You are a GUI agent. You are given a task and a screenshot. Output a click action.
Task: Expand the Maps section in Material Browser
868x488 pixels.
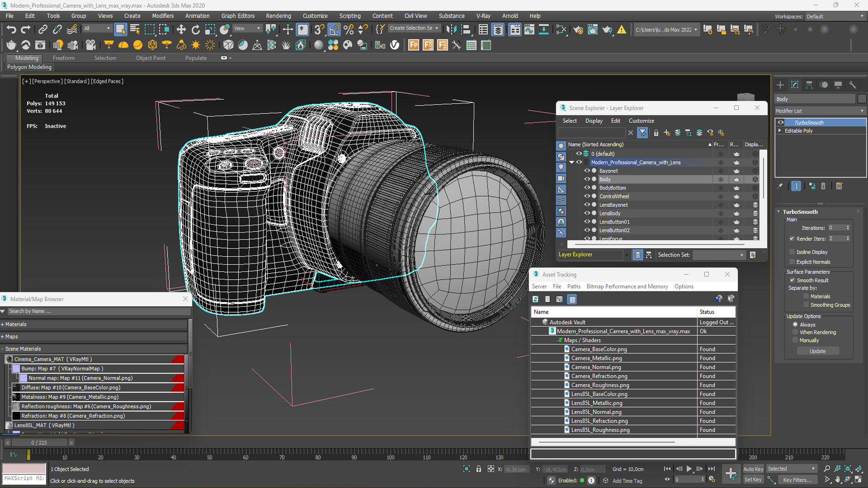coord(3,337)
